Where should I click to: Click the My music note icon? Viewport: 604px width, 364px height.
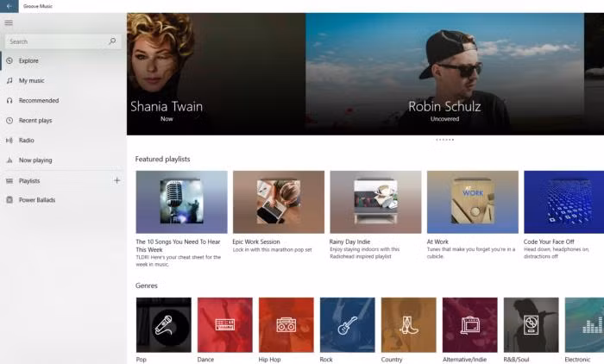pos(9,80)
